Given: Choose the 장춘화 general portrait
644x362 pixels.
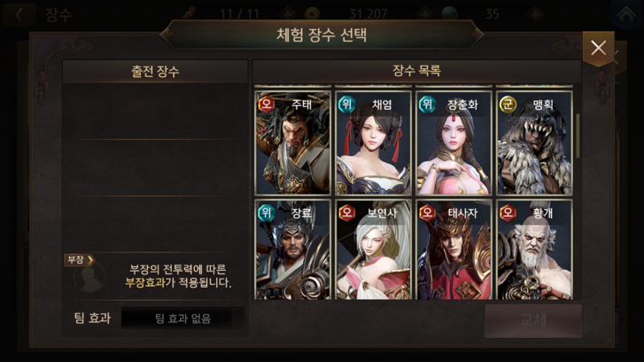Looking at the screenshot, I should coord(454,142).
